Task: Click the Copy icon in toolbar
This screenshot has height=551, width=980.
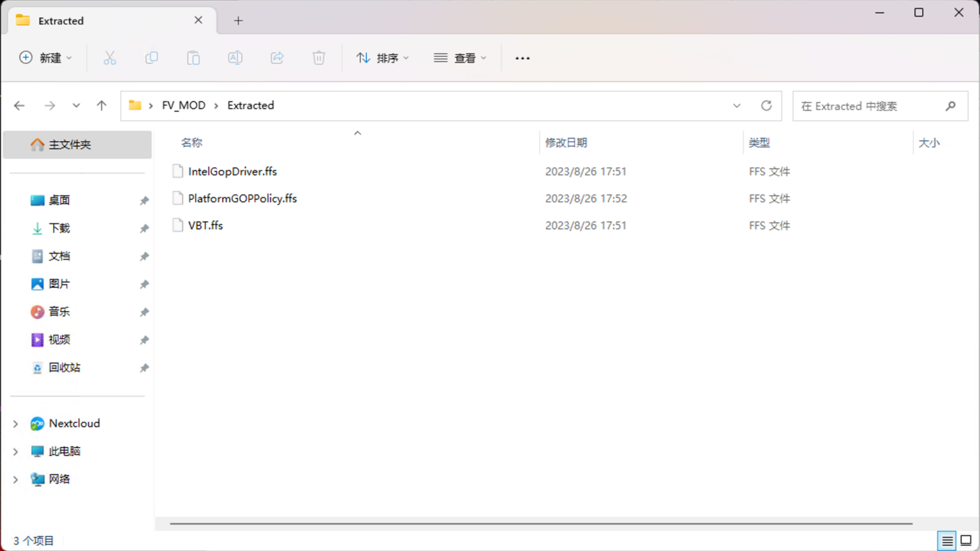Action: (151, 58)
